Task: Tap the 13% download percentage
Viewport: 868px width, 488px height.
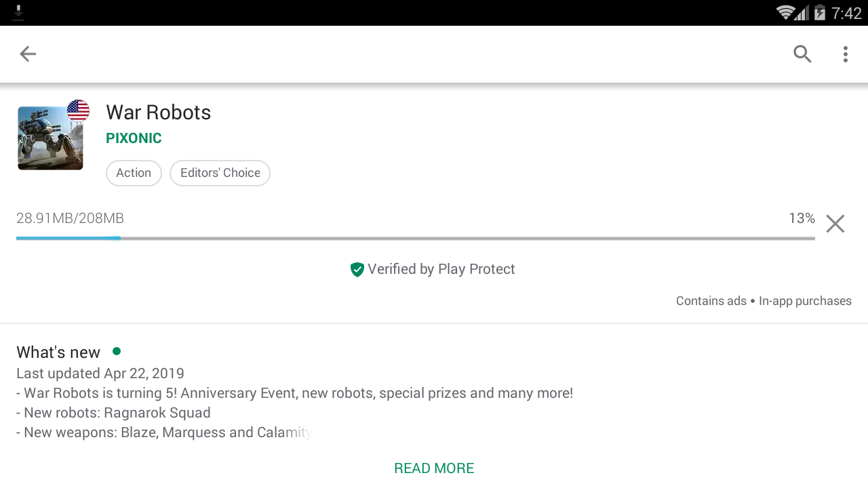Action: pos(802,218)
